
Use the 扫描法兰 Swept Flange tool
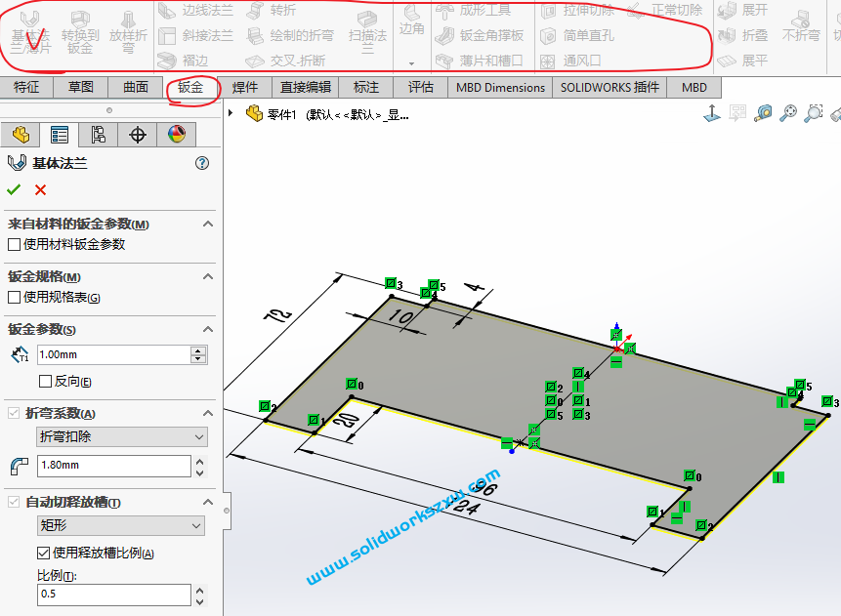click(x=368, y=34)
